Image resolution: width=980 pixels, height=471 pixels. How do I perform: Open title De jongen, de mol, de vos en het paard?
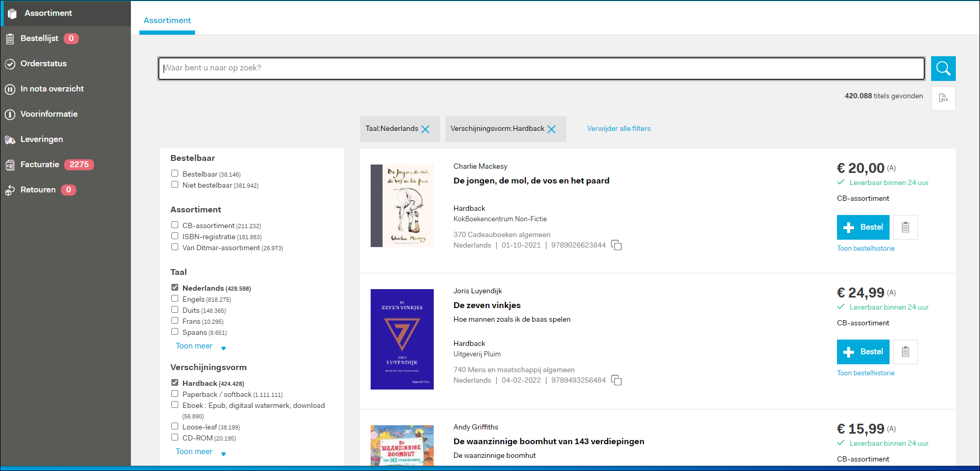coord(532,181)
